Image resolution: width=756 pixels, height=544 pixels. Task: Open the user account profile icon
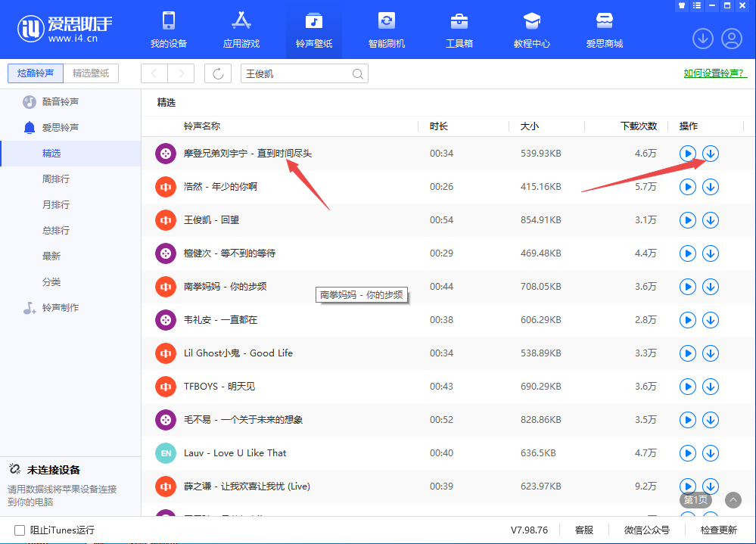point(731,38)
